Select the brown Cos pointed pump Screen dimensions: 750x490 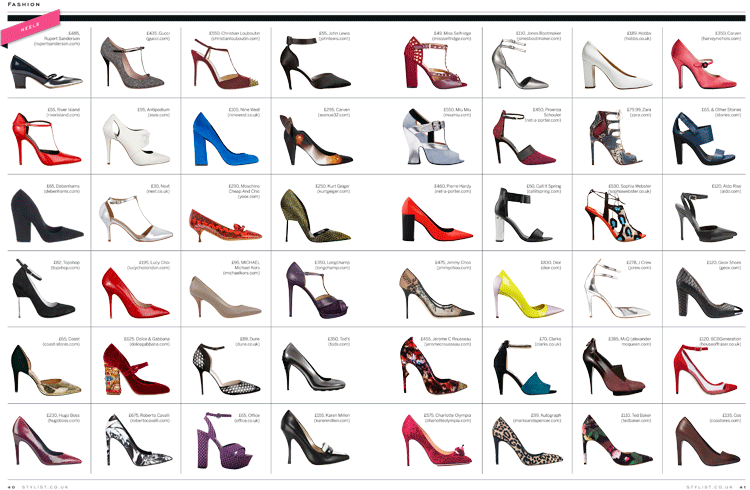click(707, 442)
